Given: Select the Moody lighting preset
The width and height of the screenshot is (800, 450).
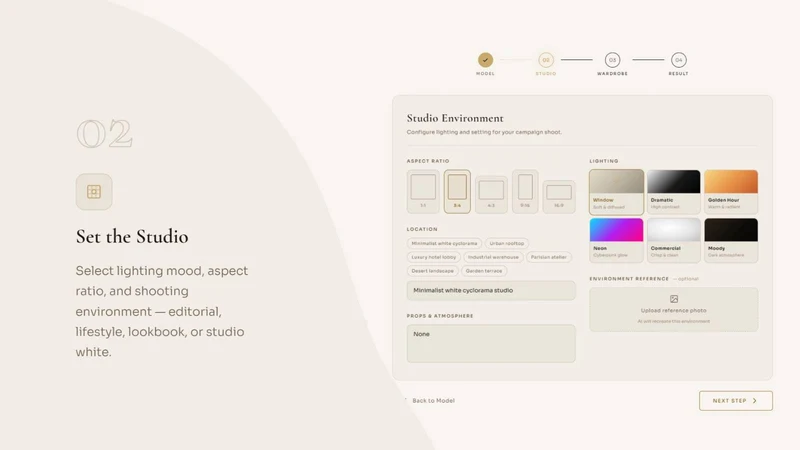Looking at the screenshot, I should tap(731, 240).
